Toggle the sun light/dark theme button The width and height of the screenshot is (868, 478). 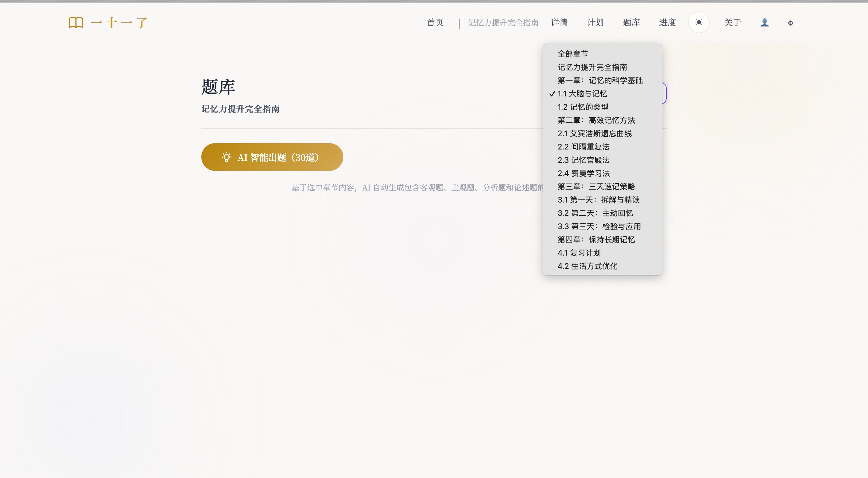[x=699, y=23]
